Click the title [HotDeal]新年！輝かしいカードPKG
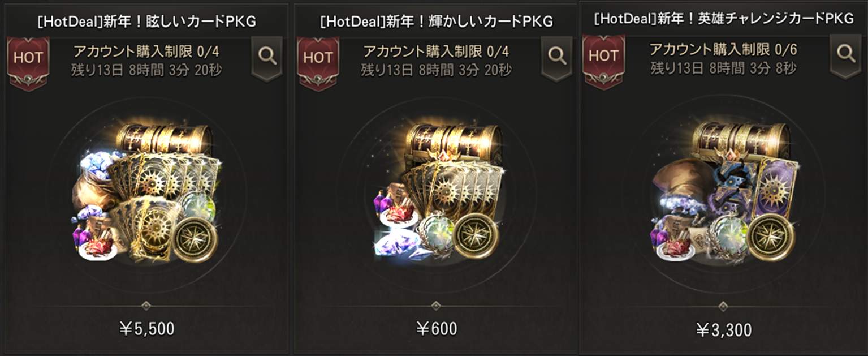868x356 pixels. pos(436,22)
